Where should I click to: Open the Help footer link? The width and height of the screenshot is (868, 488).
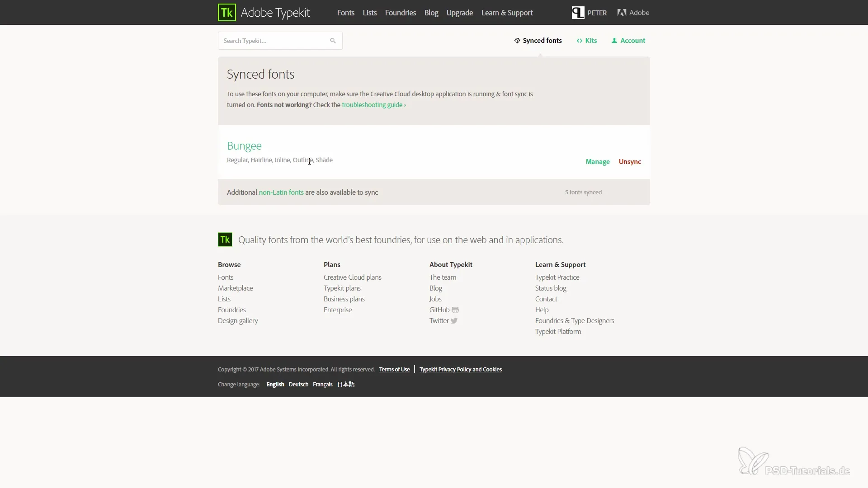point(542,310)
